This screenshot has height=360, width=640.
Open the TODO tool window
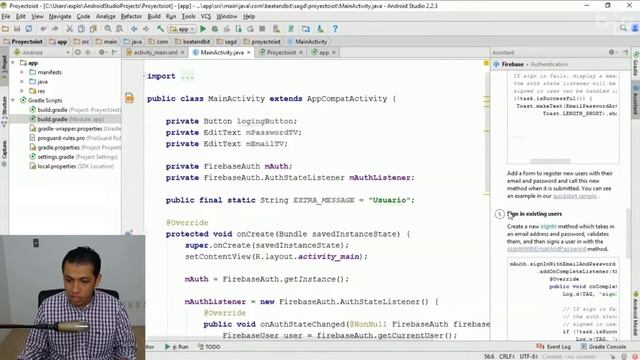(209, 347)
